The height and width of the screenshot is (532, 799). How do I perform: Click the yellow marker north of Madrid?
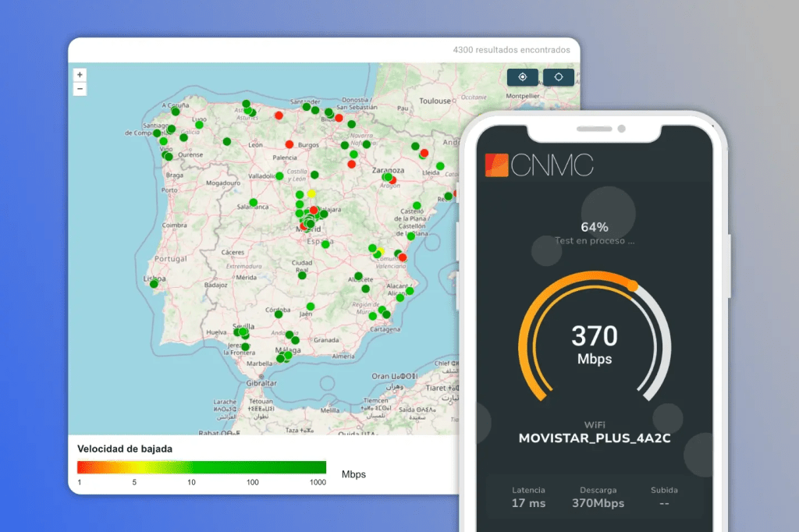coord(311,192)
